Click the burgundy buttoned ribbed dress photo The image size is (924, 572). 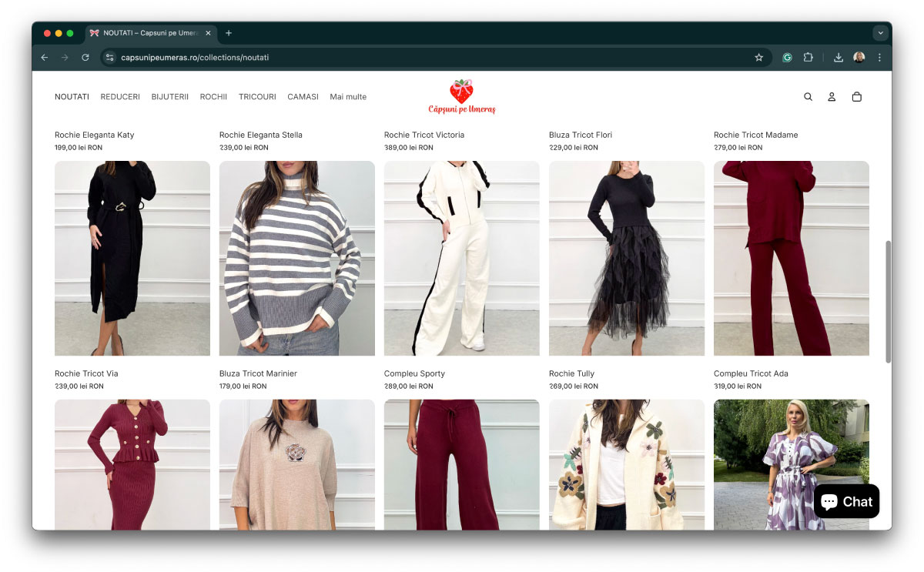coord(132,464)
